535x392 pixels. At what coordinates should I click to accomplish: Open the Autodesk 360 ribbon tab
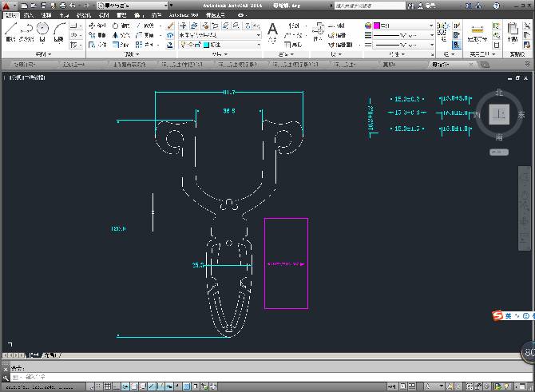pyautogui.click(x=184, y=15)
